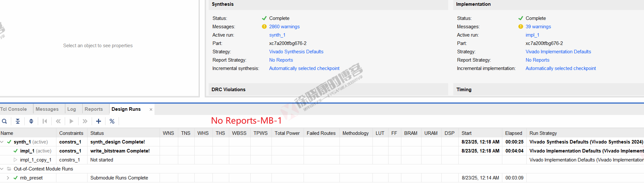
Task: Sort by the LUT column header
Action: [x=380, y=133]
